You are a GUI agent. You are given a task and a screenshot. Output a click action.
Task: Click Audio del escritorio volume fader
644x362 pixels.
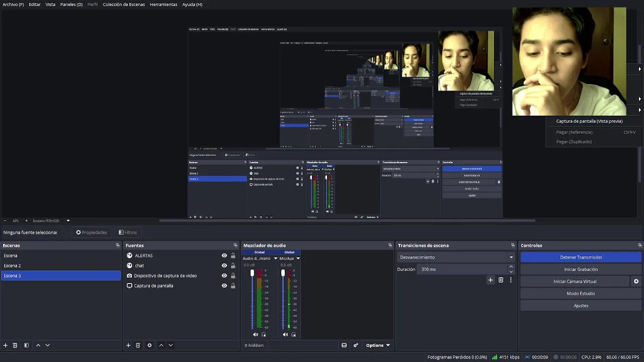[x=252, y=274]
